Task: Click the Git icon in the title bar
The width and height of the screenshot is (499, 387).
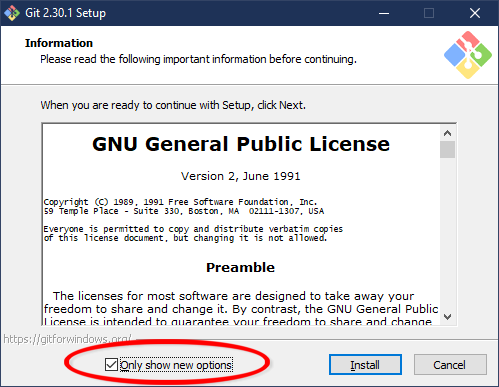Action: 12,13
